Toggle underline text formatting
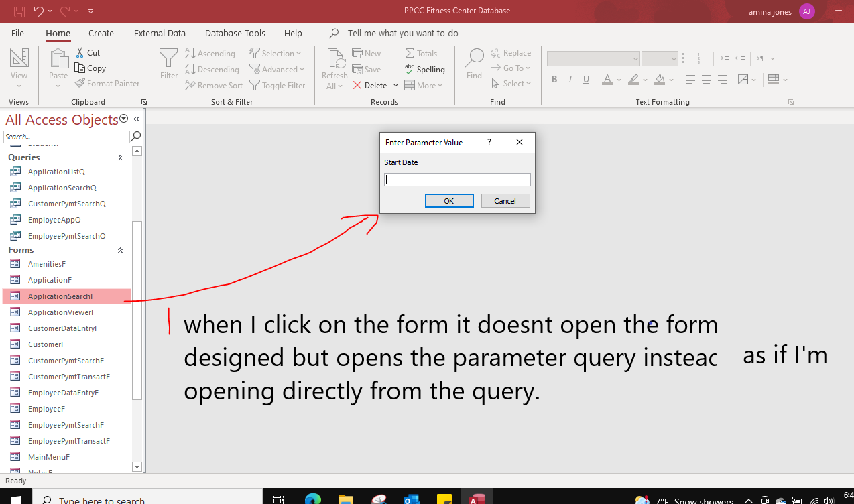The image size is (854, 504). pos(586,79)
